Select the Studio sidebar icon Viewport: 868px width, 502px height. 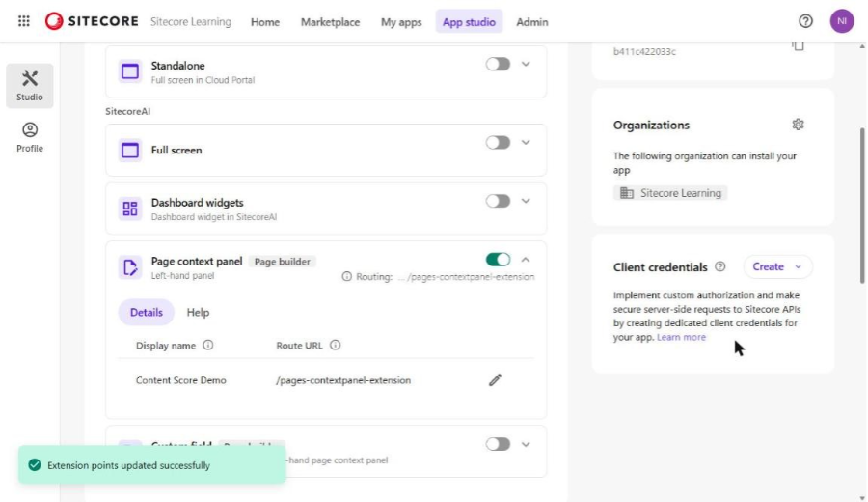[x=30, y=85]
